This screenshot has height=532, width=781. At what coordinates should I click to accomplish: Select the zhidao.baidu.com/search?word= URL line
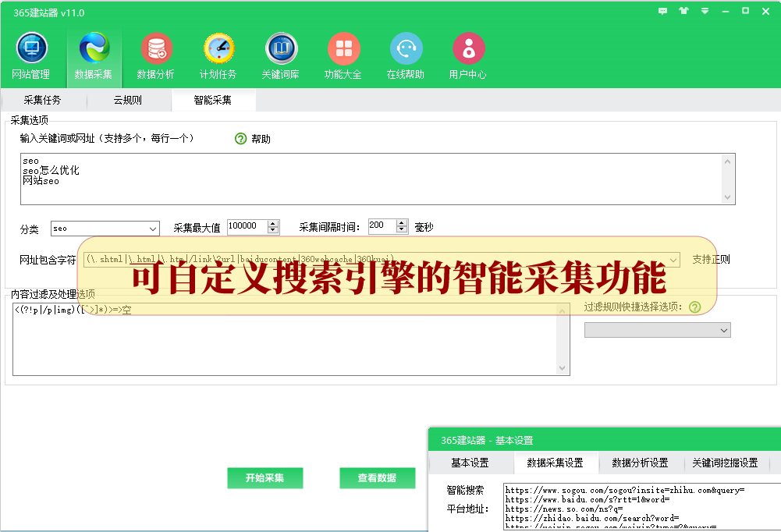(592, 519)
